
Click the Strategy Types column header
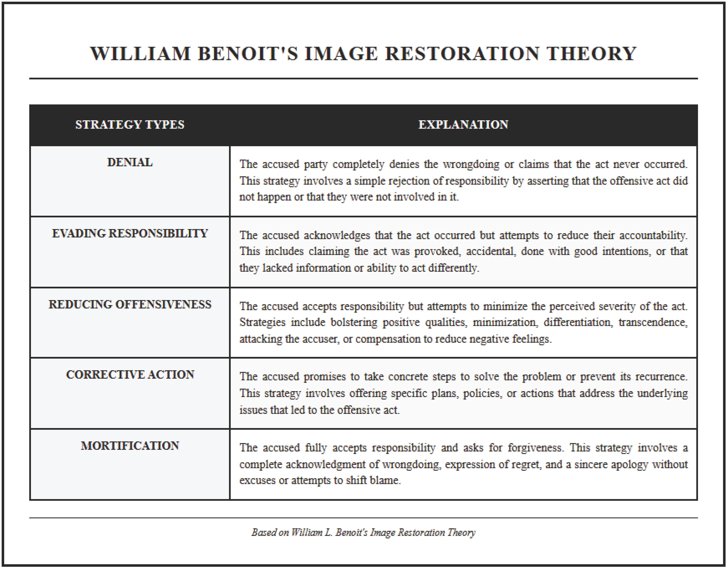coord(130,125)
